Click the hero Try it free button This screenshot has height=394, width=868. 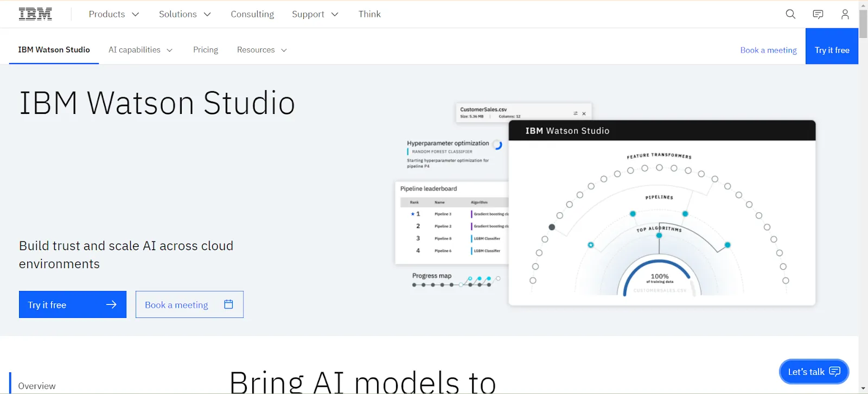pos(73,304)
